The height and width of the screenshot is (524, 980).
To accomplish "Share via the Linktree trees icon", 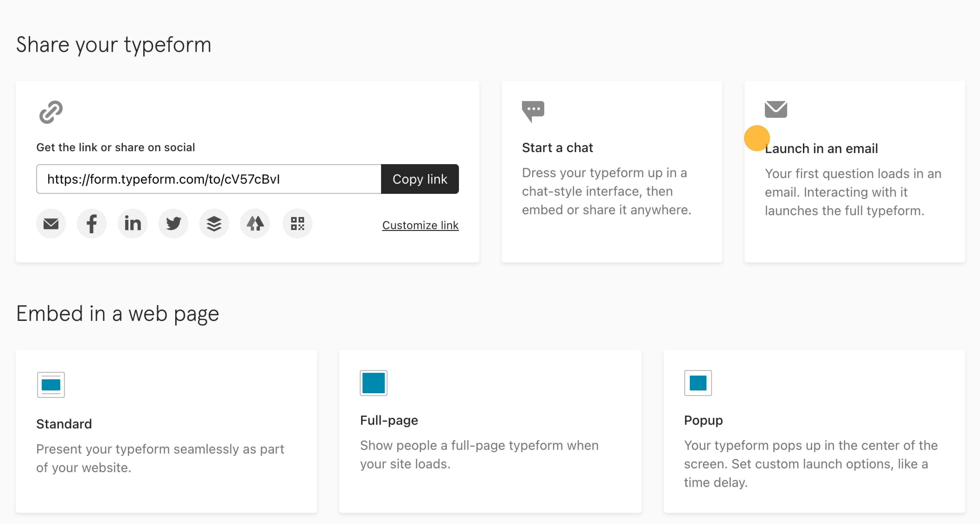I will pos(255,224).
